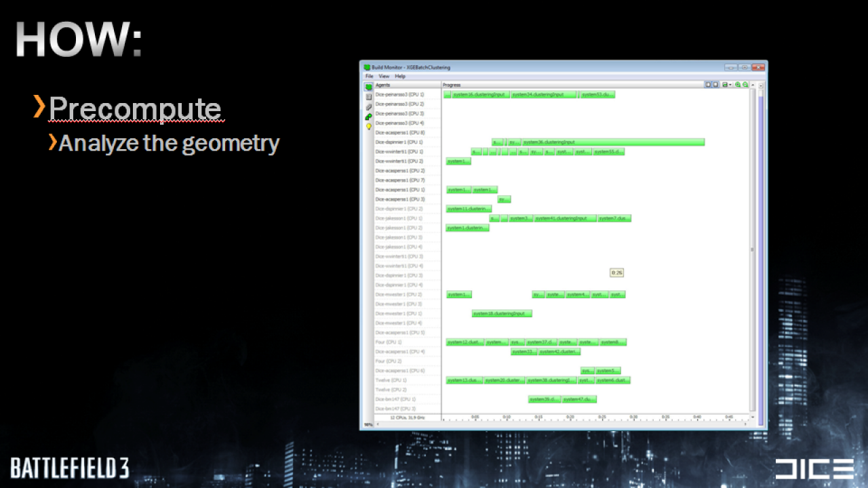Open the File menu
Viewport: 868px width, 488px height.
[370, 77]
